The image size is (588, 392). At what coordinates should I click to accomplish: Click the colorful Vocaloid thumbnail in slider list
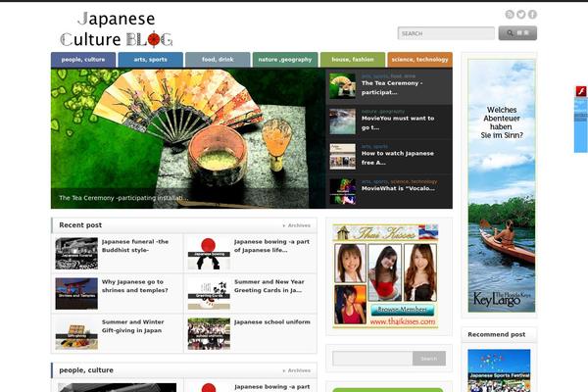point(342,191)
